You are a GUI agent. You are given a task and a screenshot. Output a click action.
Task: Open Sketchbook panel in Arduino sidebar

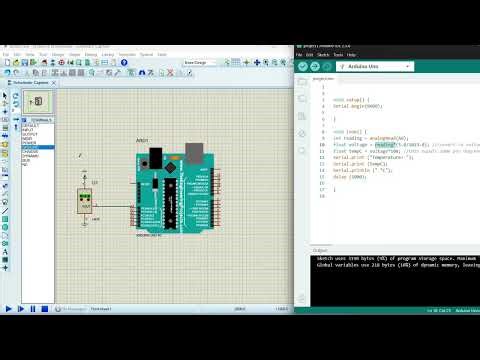(x=302, y=82)
